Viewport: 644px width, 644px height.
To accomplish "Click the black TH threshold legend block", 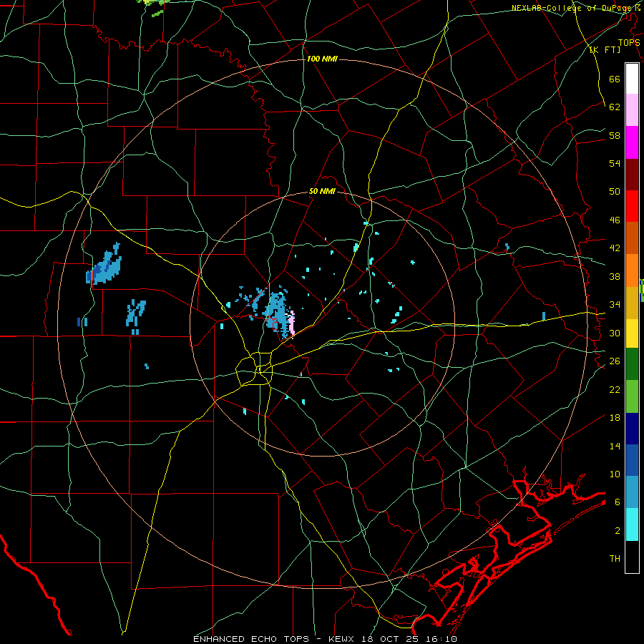I will click(632, 557).
